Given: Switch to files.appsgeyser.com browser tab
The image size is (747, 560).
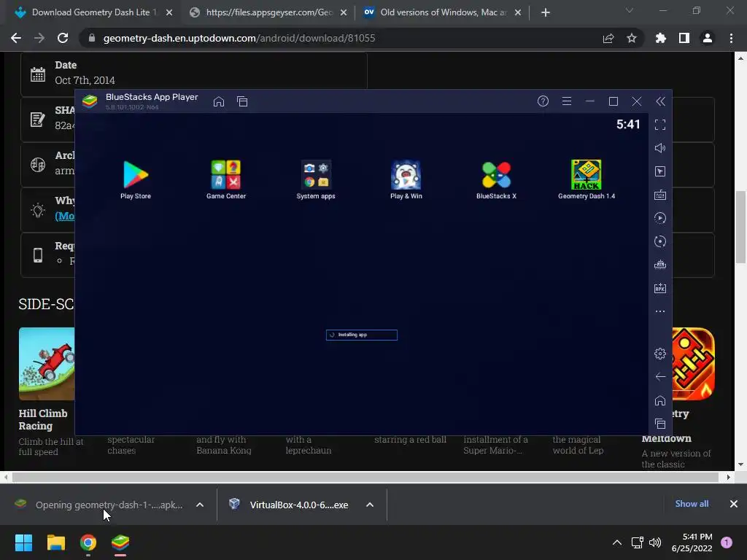Looking at the screenshot, I should (x=268, y=12).
